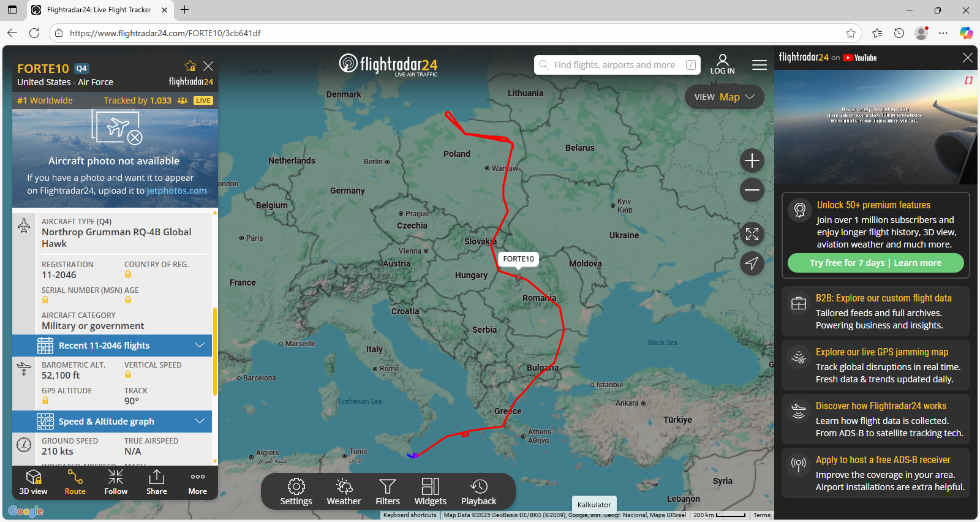Image resolution: width=980 pixels, height=522 pixels.
Task: Click the ground speed clock icon
Action: coord(24,445)
